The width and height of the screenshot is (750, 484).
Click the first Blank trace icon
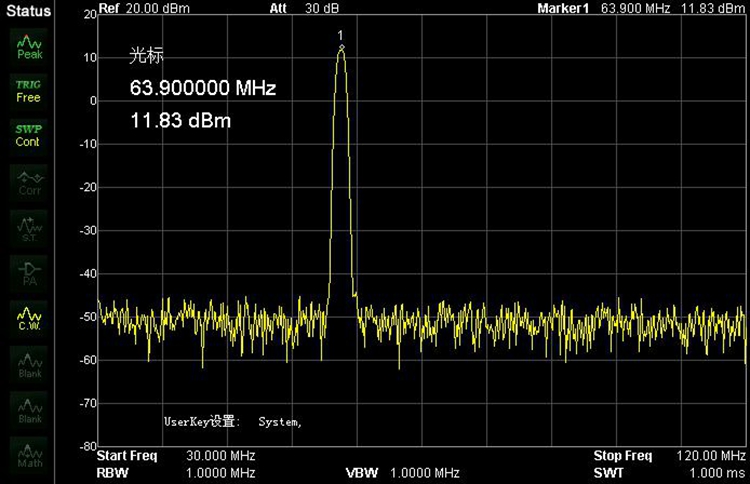[29, 364]
